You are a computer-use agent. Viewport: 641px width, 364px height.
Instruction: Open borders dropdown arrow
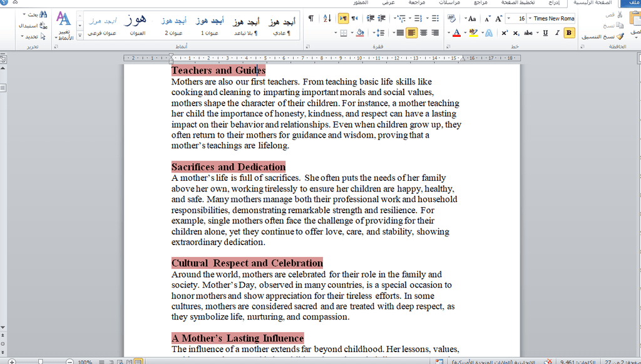pyautogui.click(x=336, y=33)
